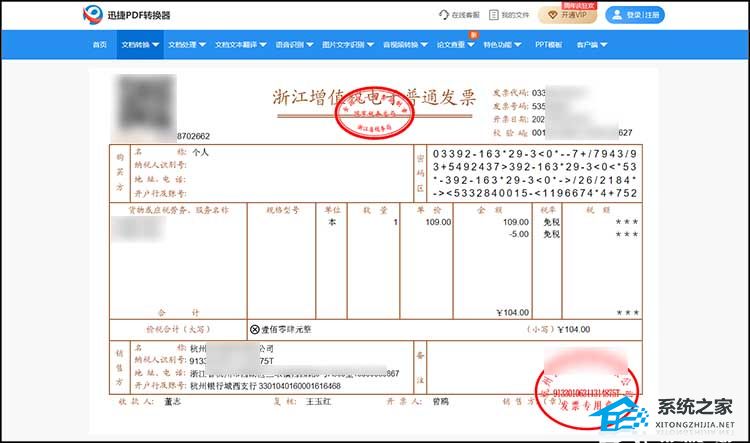
Task: Click the user avatar icon beside 登录
Action: pos(616,15)
